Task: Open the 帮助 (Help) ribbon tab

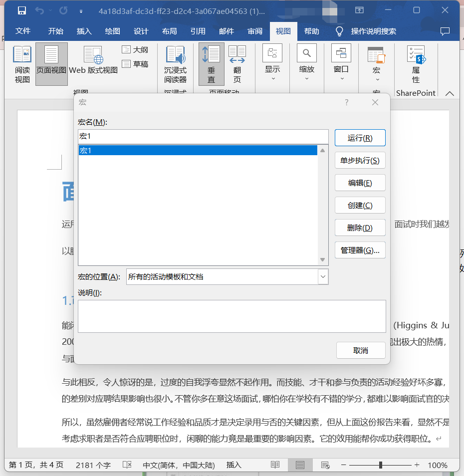Action: [x=311, y=31]
